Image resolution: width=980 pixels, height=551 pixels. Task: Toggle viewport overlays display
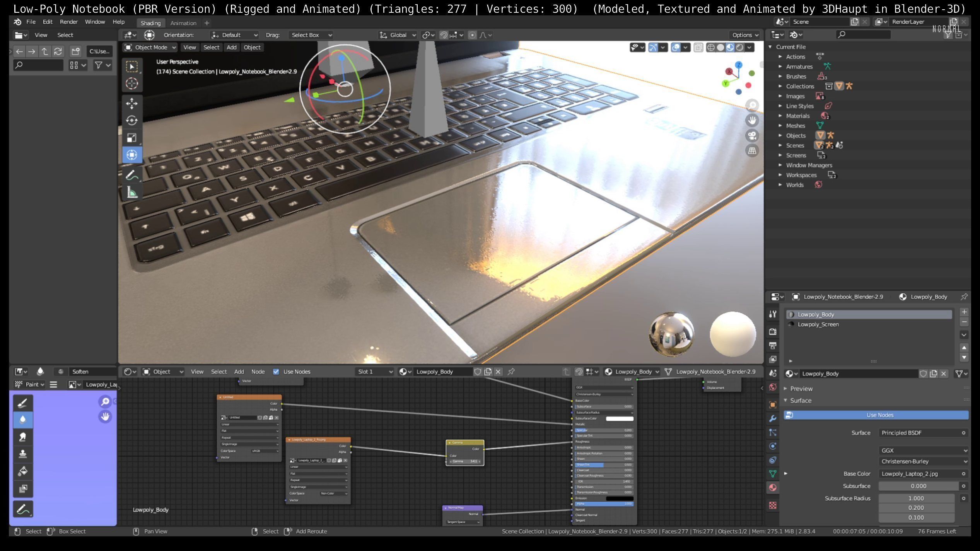[676, 48]
